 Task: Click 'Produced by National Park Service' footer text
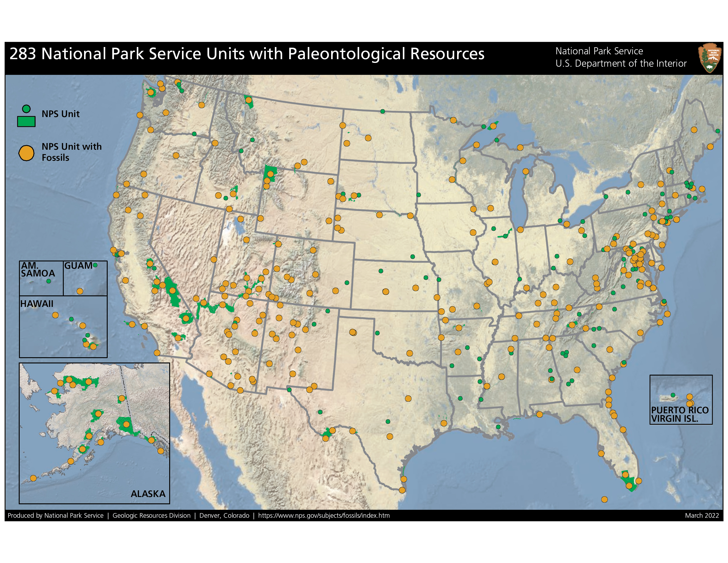56,515
